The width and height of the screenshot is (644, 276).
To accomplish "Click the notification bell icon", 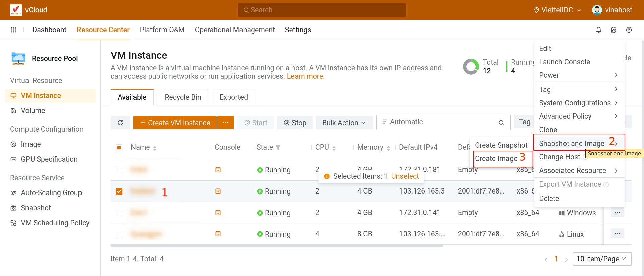I will 598,30.
